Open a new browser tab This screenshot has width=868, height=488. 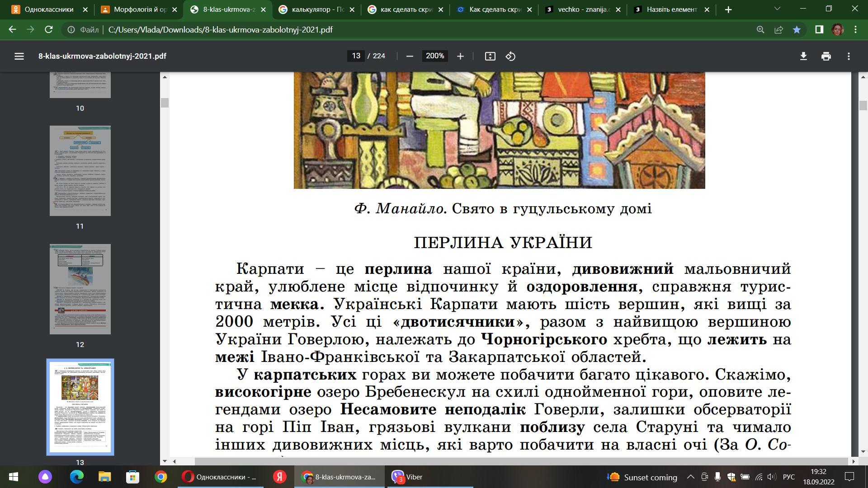click(728, 9)
